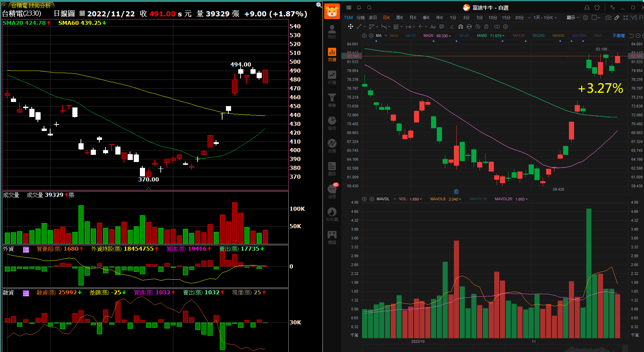Switch to the 分時 tab
Image resolution: width=644 pixels, height=352 pixels.
click(x=361, y=18)
